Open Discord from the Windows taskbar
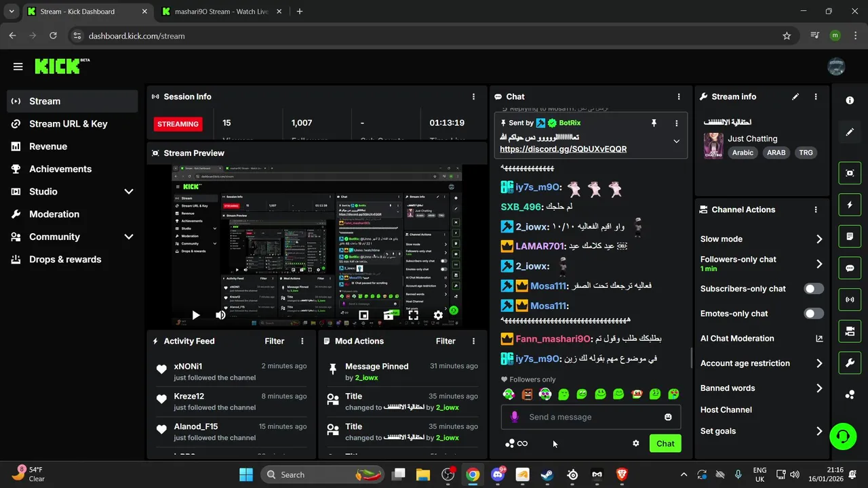 pos(498,474)
